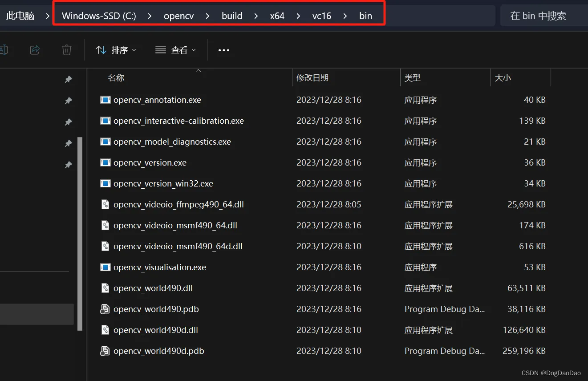Click the opencv_annotation.exe file icon

[105, 100]
